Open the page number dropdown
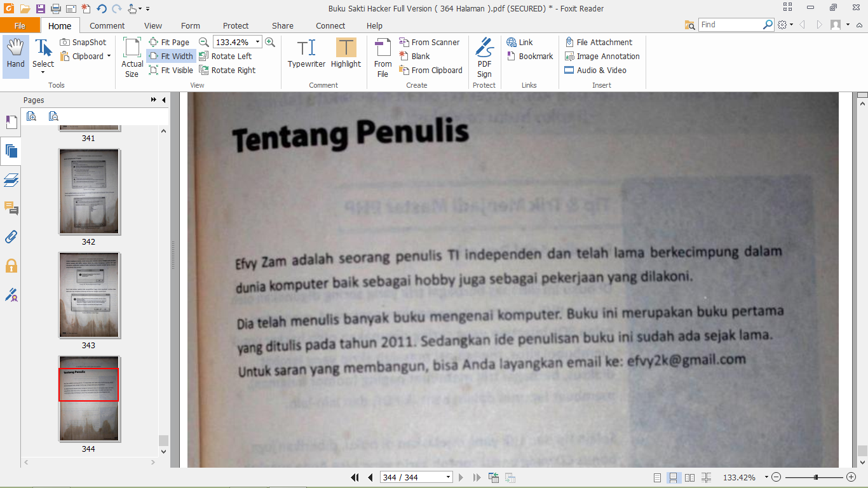 (448, 477)
